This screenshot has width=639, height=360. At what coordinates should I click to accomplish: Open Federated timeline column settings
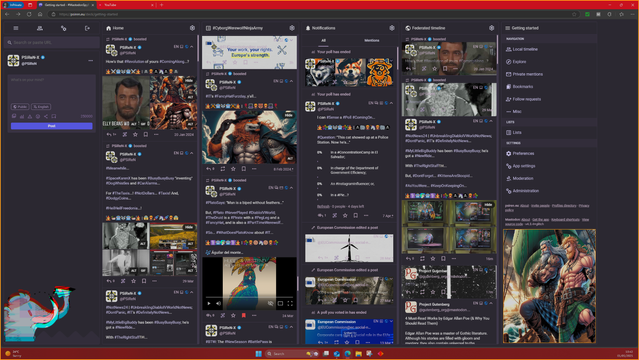[491, 28]
